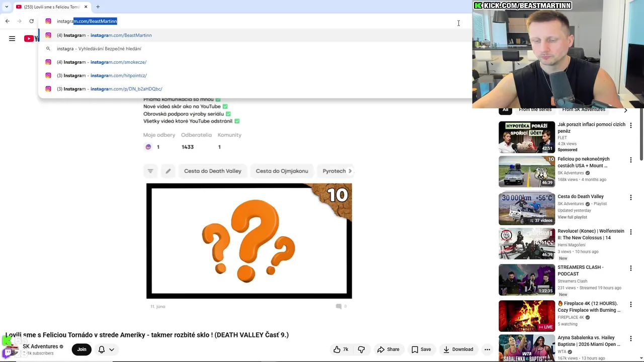This screenshot has height=362, width=644.
Task: Select the 'From the series' chip
Action: [535, 110]
